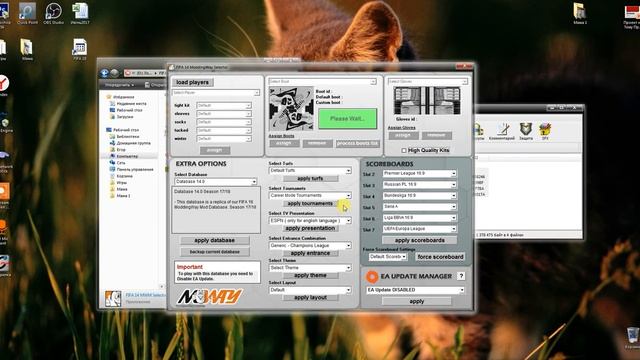Click the SFX icon in right background window

click(x=545, y=131)
